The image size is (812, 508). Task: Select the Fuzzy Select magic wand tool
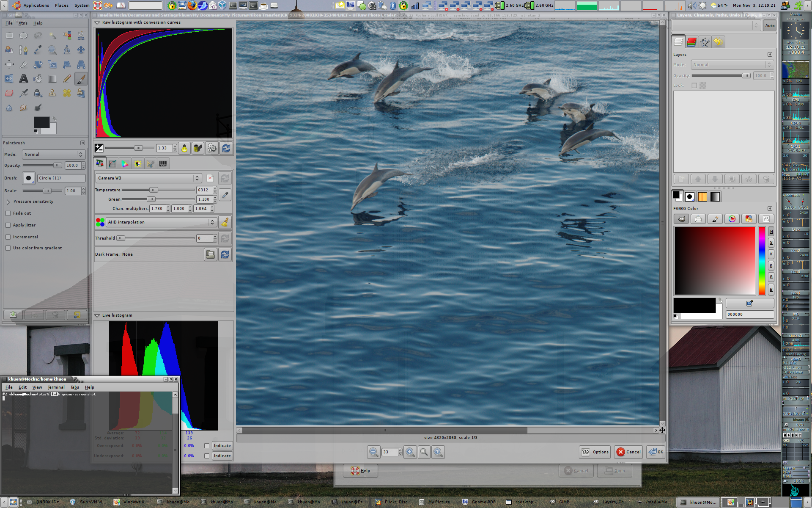[x=52, y=36]
